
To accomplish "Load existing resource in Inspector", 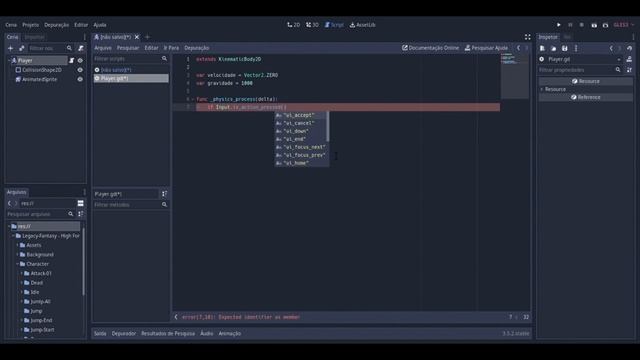I will click(x=553, y=48).
